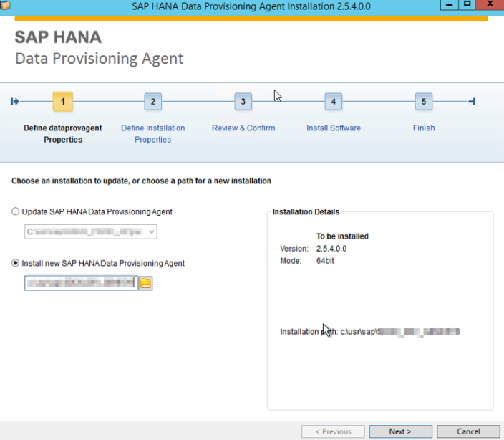Click the Next > button
Viewport: 504px width, 440px height.
pos(400,431)
